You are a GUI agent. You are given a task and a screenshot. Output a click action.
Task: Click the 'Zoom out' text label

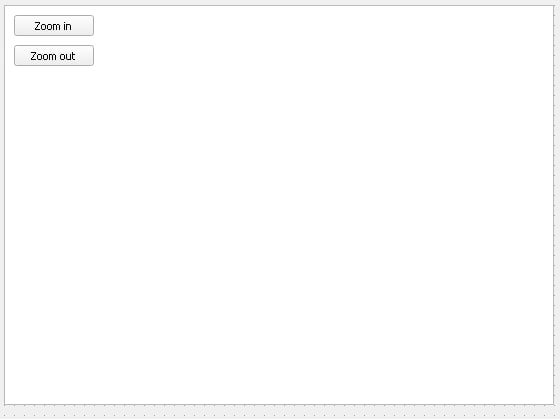53,56
